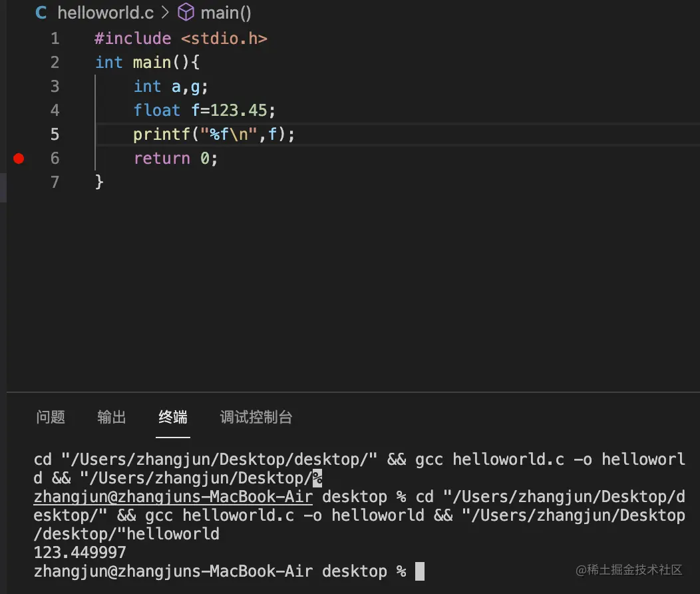Click the blinking terminal cursor block

tap(420, 571)
